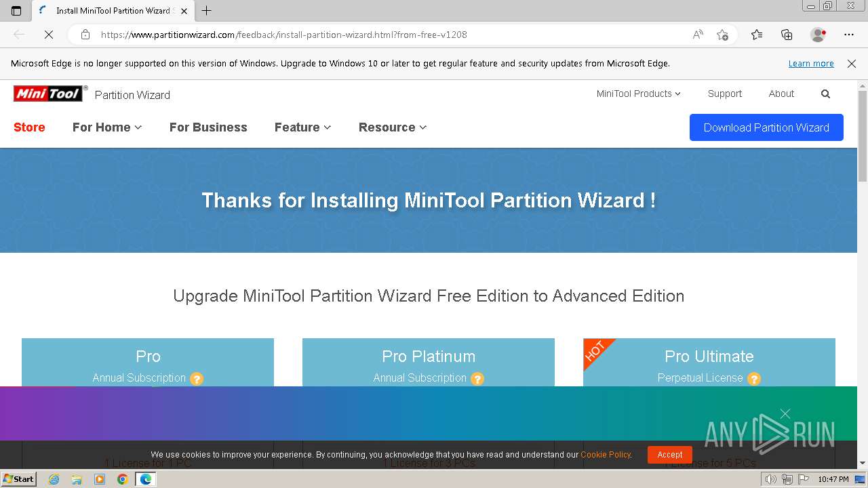Open the For Business page
The image size is (868, 488).
point(208,127)
